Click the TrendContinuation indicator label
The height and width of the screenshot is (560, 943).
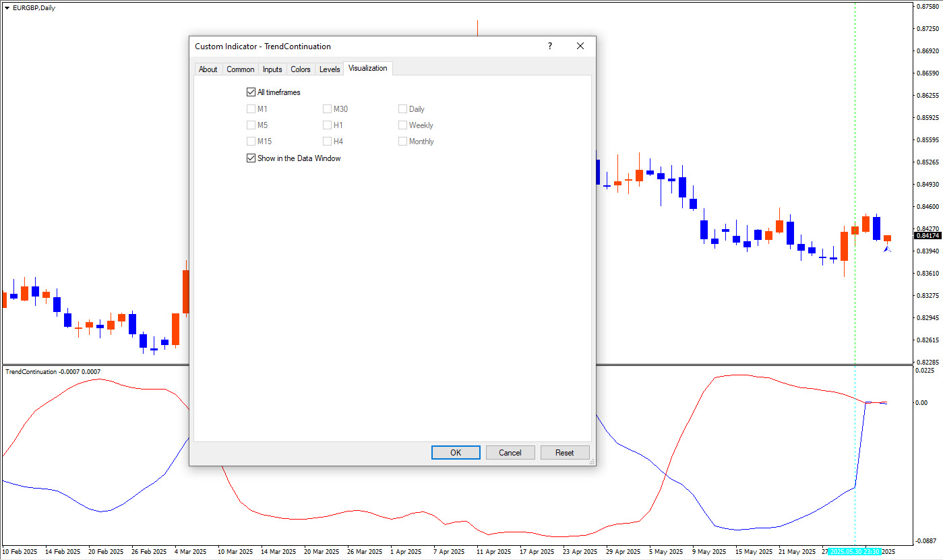53,371
